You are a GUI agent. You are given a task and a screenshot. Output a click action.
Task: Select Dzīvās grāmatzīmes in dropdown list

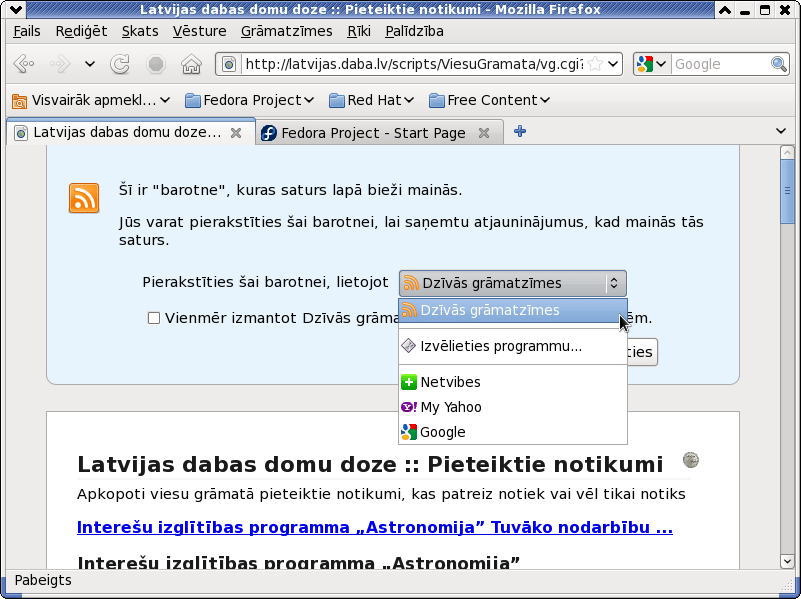point(512,310)
